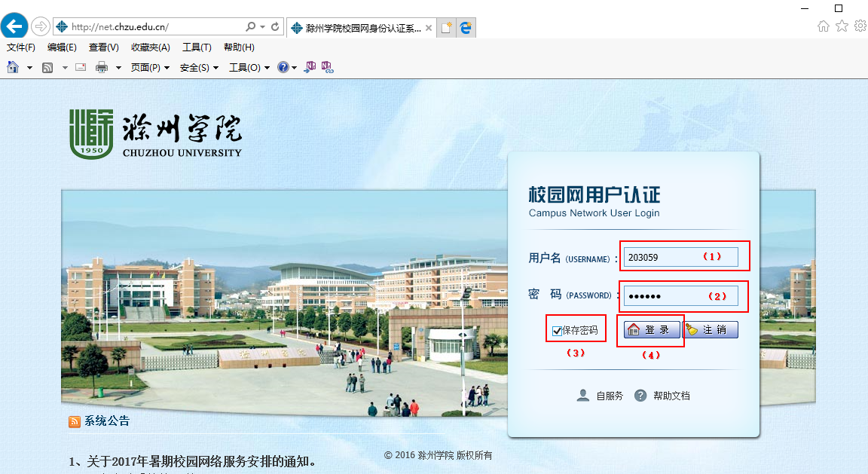Screen dimensions: 868x474
Task: Click the Read mail icon in the command bar
Action: [x=81, y=68]
